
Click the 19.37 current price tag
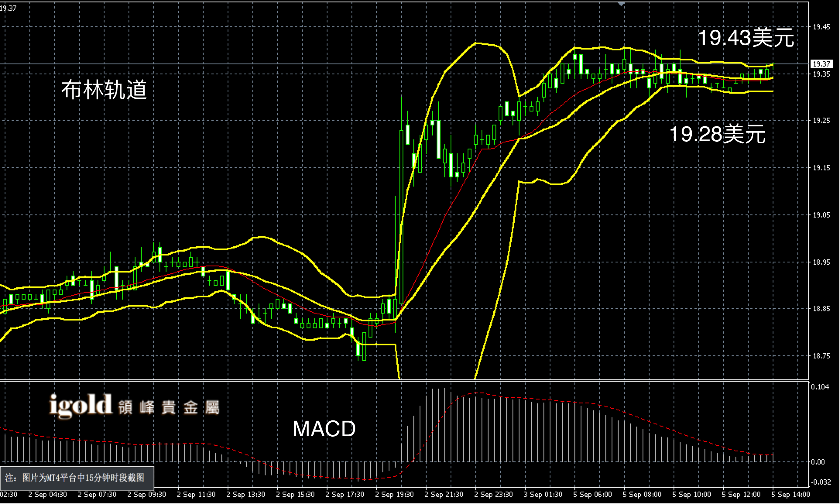(x=821, y=64)
